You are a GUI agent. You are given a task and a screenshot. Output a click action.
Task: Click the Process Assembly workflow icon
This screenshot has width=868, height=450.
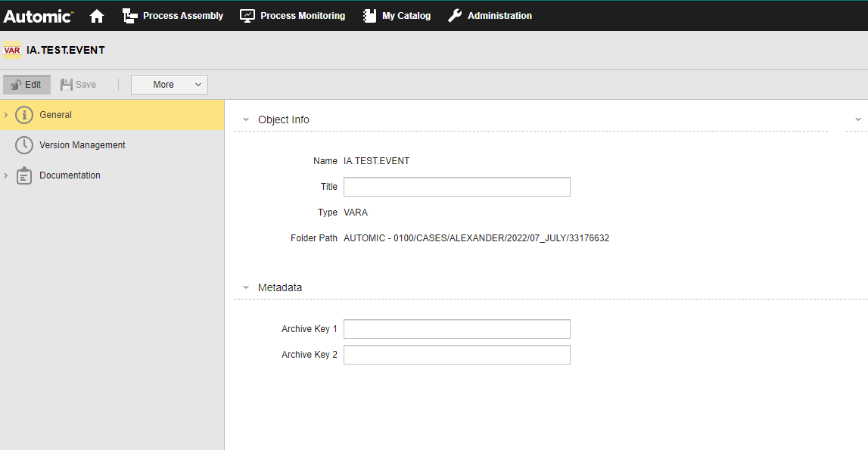click(x=130, y=16)
